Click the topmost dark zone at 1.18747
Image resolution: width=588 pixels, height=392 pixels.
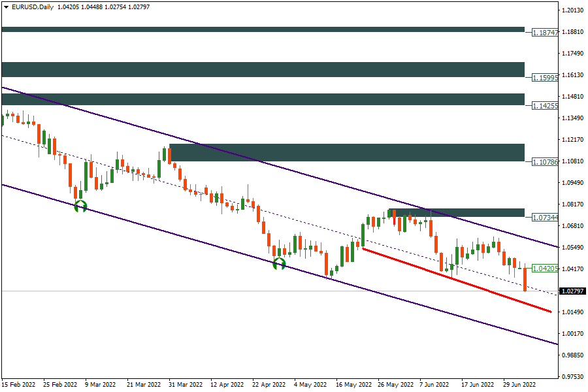(x=261, y=29)
